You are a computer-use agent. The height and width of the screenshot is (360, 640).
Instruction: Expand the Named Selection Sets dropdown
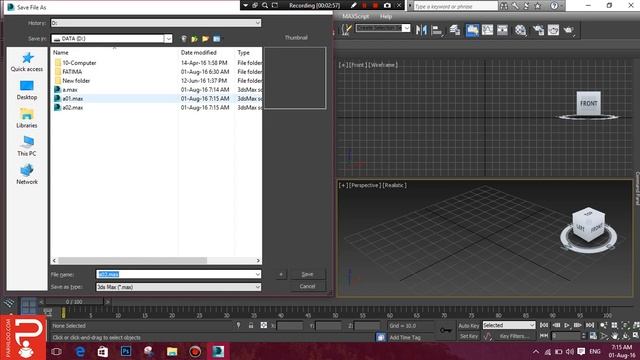406,28
